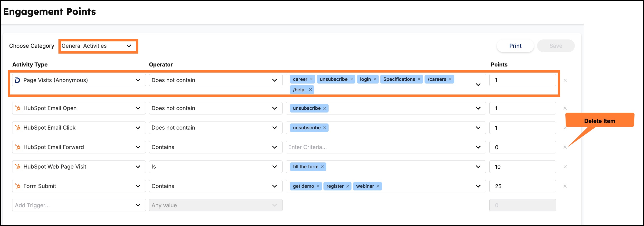Expand criteria list for HubSpot Web Page Visit

coord(478,167)
